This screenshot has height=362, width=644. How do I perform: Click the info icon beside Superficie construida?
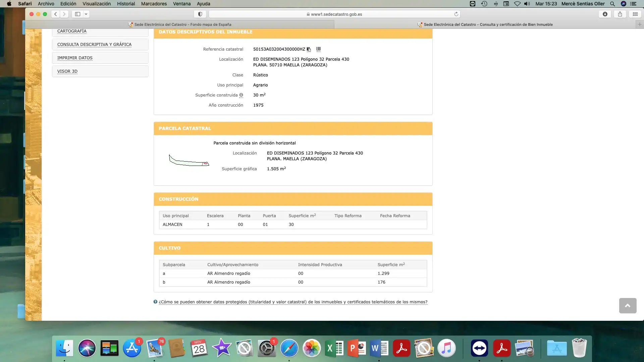click(x=241, y=95)
